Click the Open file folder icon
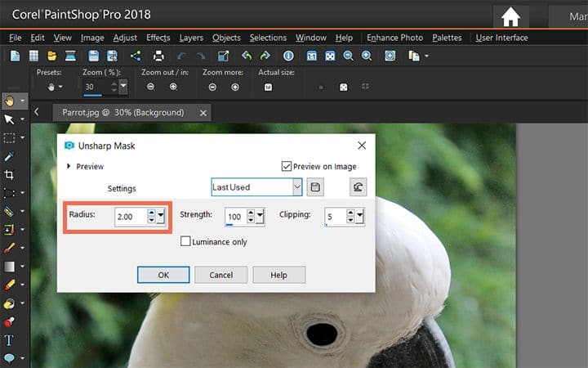Screen dimensions: 588x368 point(51,56)
